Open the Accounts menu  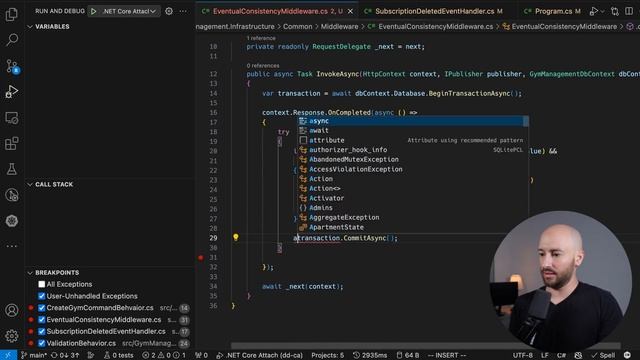11,310
